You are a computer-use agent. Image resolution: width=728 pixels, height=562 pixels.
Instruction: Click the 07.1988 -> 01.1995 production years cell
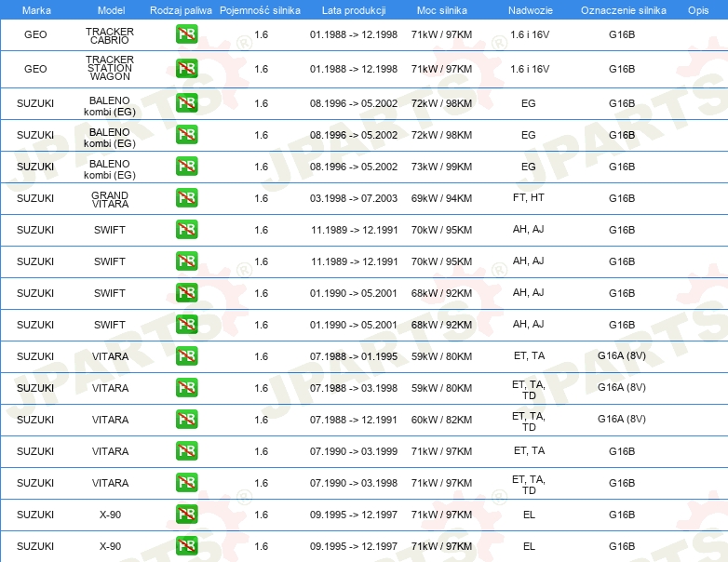[x=354, y=356]
